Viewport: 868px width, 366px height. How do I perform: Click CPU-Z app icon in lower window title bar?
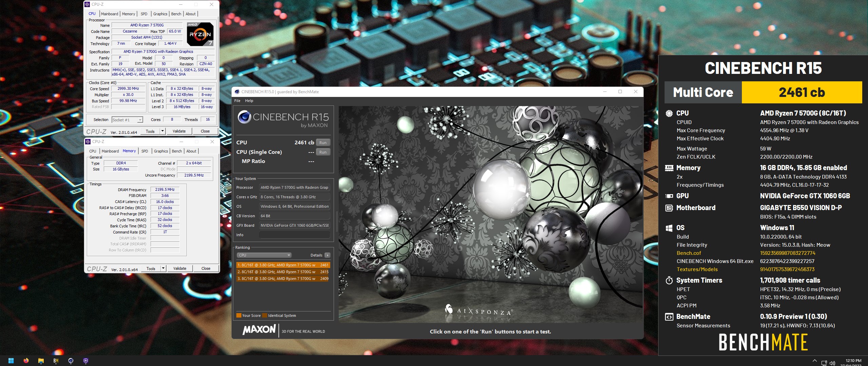tap(88, 142)
